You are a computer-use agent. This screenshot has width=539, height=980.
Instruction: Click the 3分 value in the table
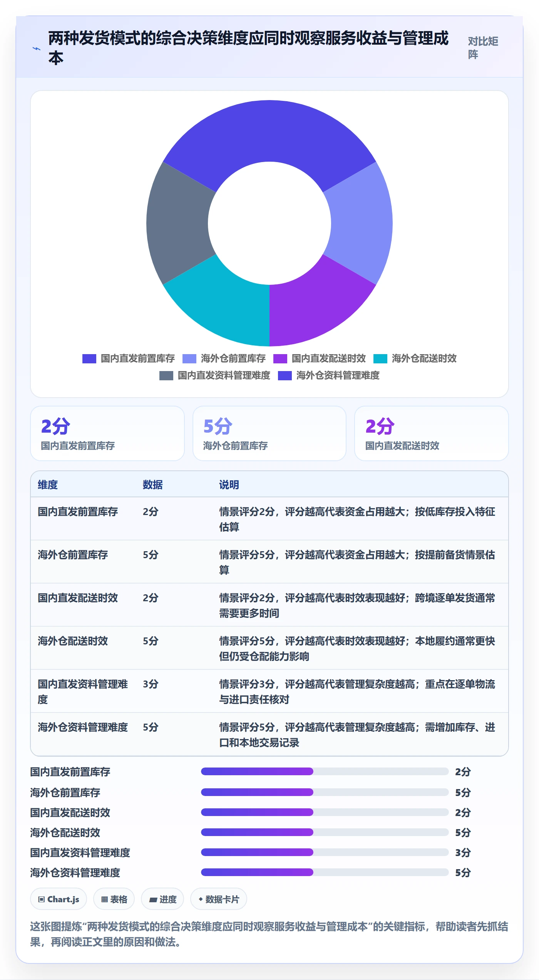(x=151, y=684)
